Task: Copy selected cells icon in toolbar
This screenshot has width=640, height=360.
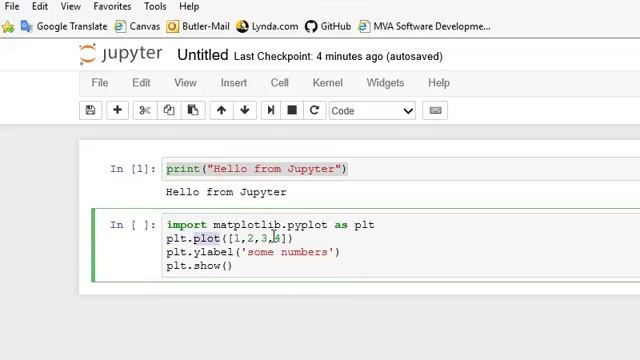Action: (169, 110)
